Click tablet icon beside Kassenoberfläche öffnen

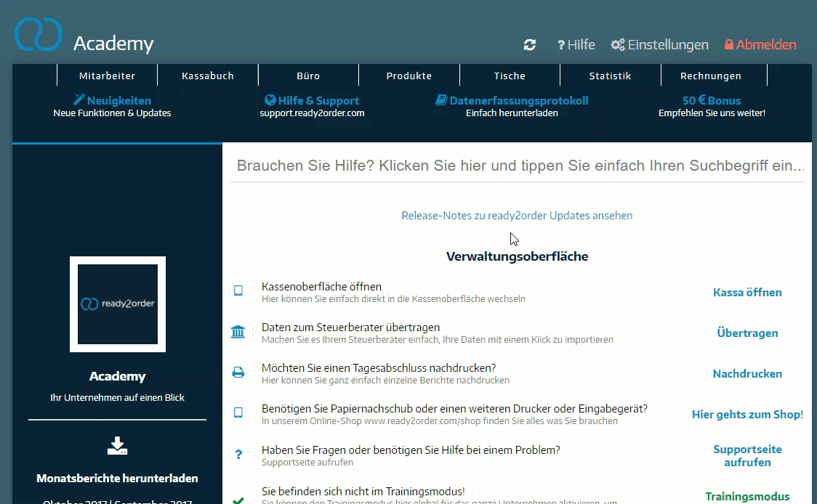[238, 290]
